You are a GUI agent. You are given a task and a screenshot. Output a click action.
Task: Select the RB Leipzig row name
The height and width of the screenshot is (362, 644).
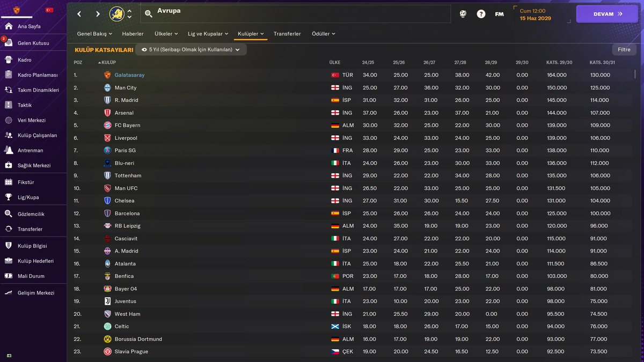[x=128, y=226]
